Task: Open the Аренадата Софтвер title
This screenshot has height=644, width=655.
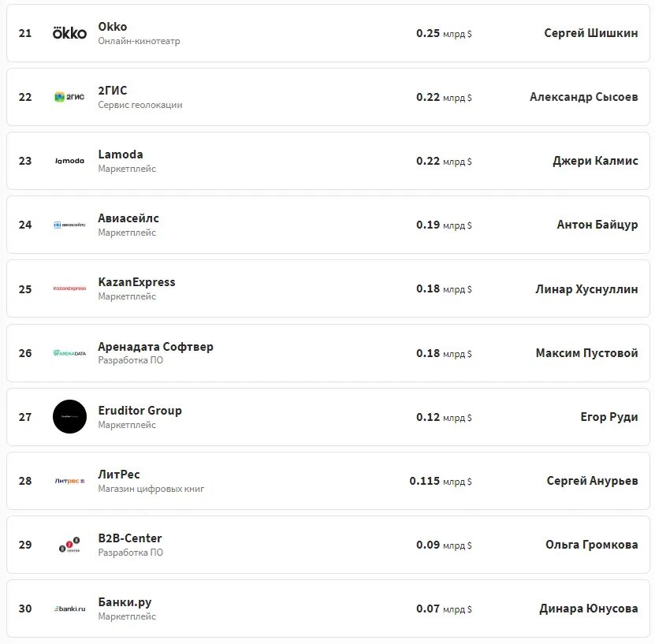Action: (x=155, y=347)
